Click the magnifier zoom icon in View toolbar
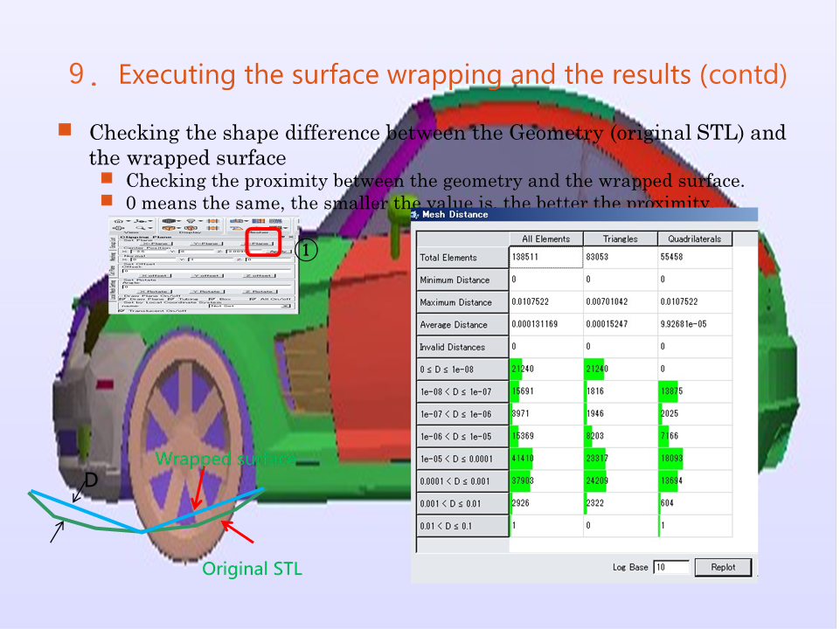Viewport: 840px width, 629px height. 142,228
